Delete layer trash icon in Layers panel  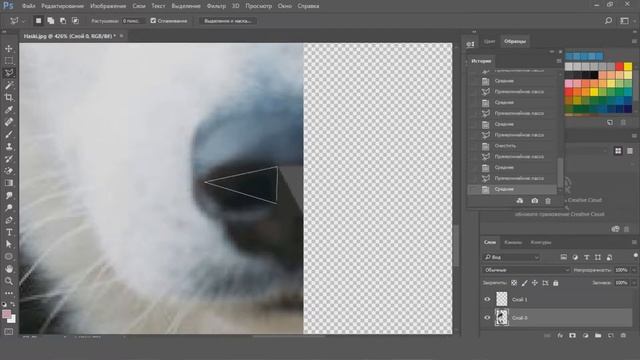(x=623, y=336)
